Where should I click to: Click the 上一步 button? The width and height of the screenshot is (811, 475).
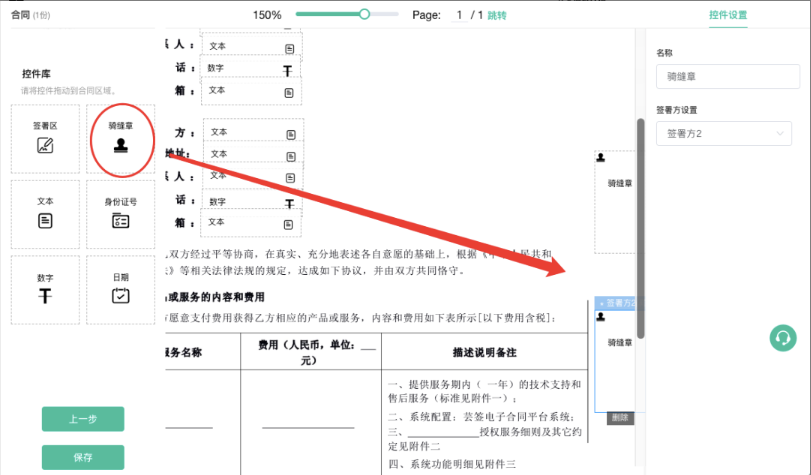[x=83, y=419]
